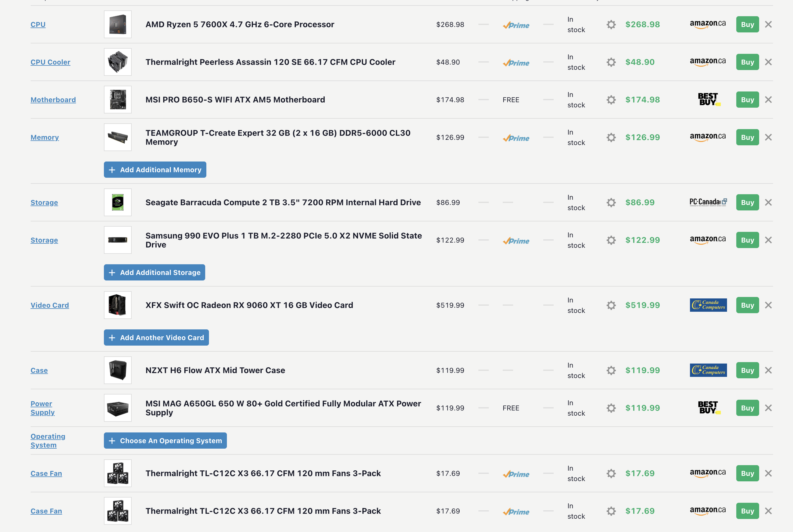Image resolution: width=793 pixels, height=532 pixels.
Task: Open settings gear for the Video Card row
Action: tap(611, 305)
